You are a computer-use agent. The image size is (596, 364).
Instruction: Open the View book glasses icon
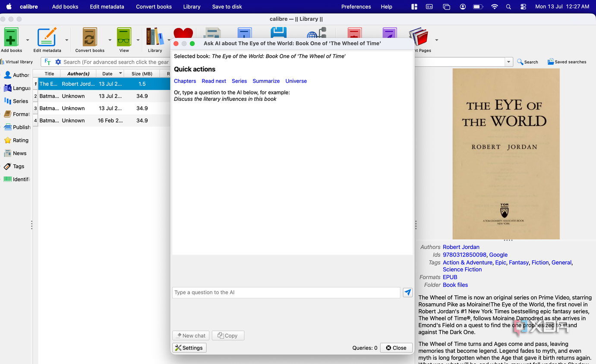click(124, 37)
